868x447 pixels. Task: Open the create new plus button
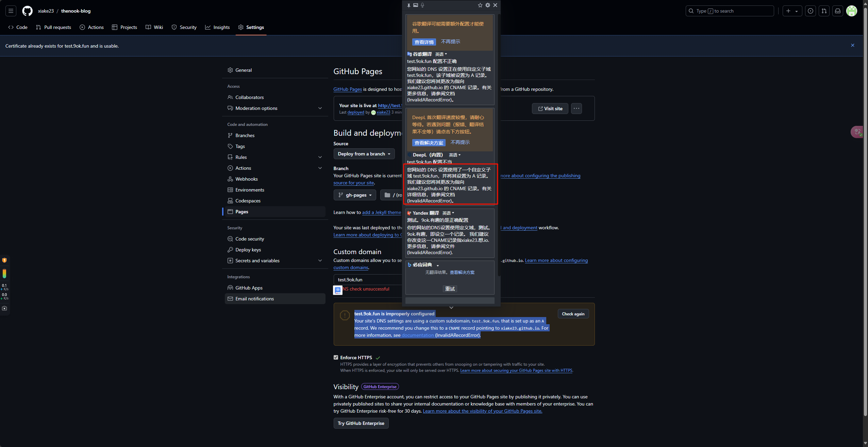(792, 11)
